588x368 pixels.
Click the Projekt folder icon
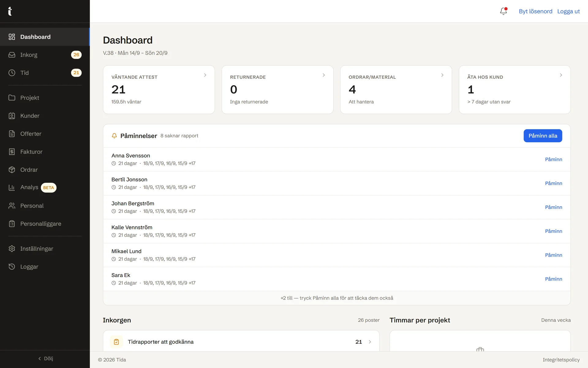click(x=12, y=98)
